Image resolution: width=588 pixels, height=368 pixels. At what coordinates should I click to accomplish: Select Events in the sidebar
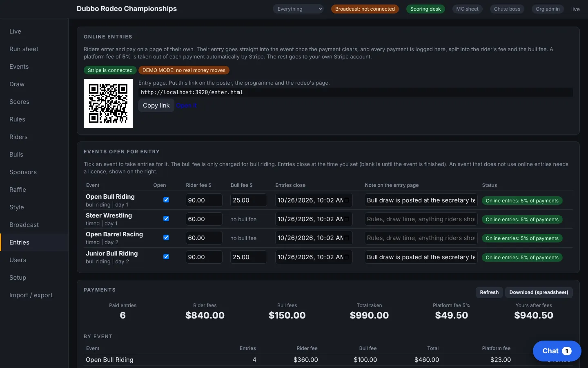34,67
